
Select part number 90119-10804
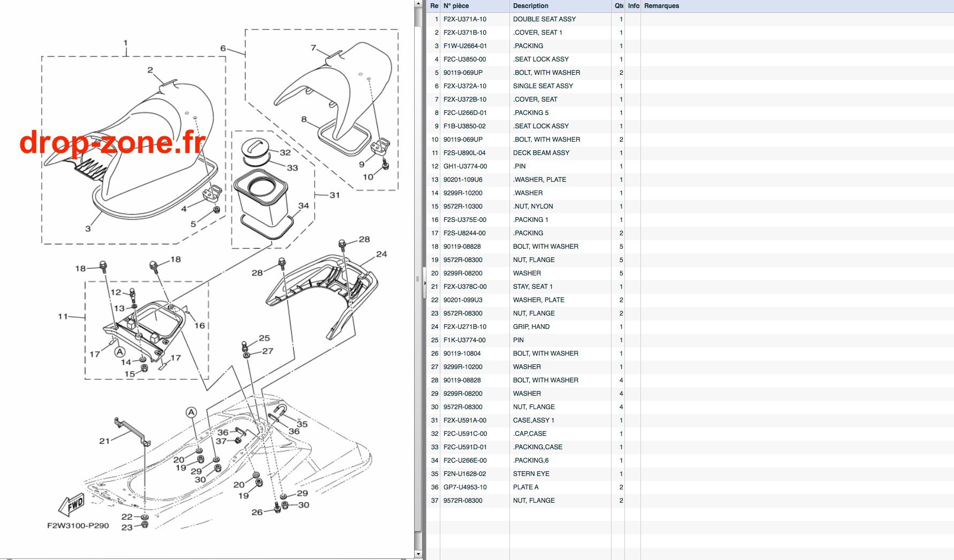[462, 354]
